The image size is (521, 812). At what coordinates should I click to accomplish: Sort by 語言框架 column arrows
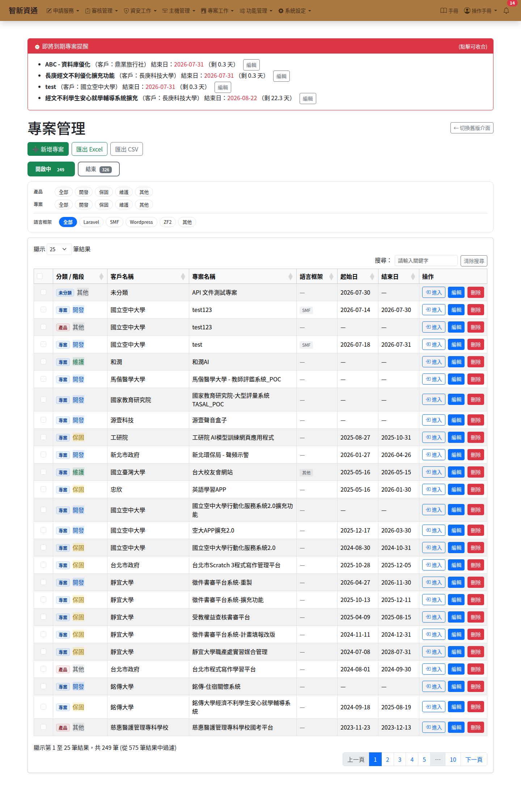click(331, 277)
